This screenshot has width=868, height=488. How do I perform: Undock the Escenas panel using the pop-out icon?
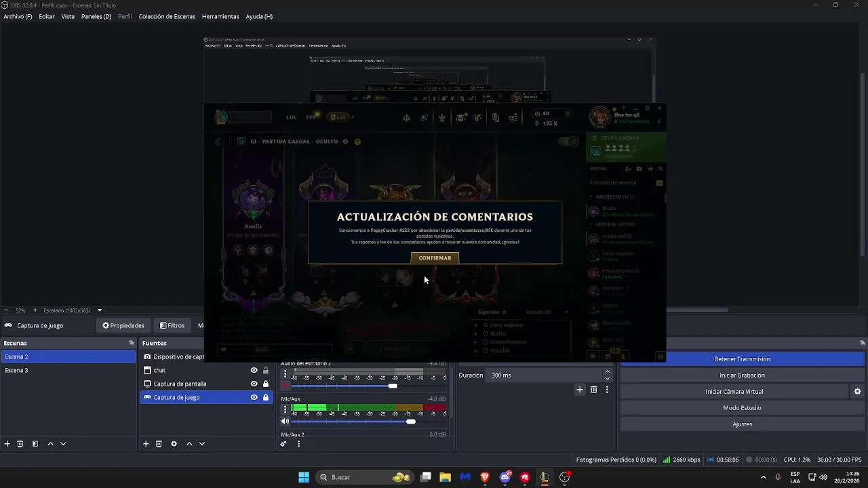pos(132,343)
